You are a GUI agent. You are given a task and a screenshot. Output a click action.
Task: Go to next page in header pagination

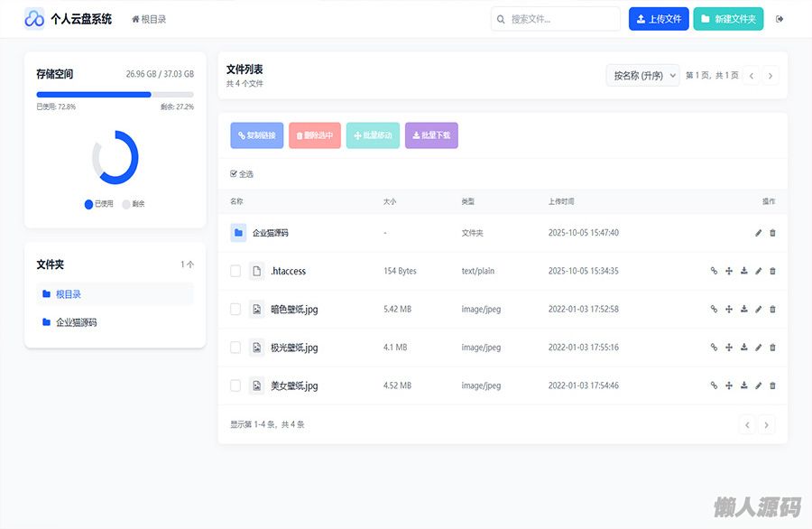pyautogui.click(x=770, y=76)
